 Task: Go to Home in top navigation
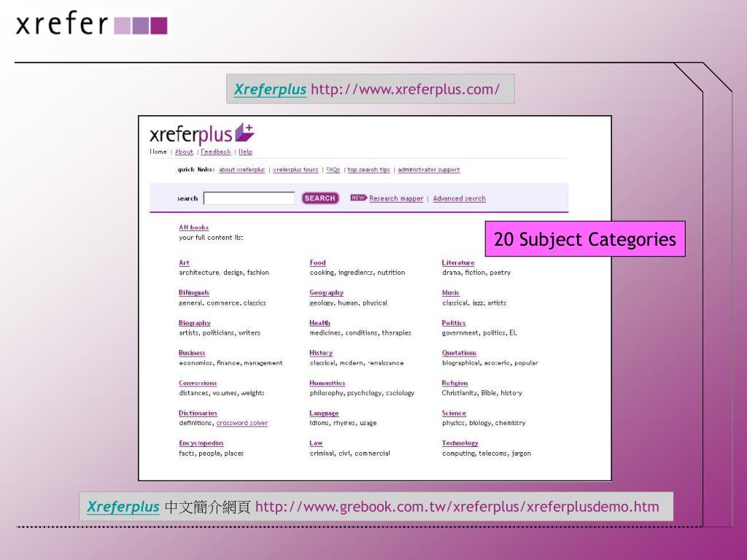[x=158, y=152]
